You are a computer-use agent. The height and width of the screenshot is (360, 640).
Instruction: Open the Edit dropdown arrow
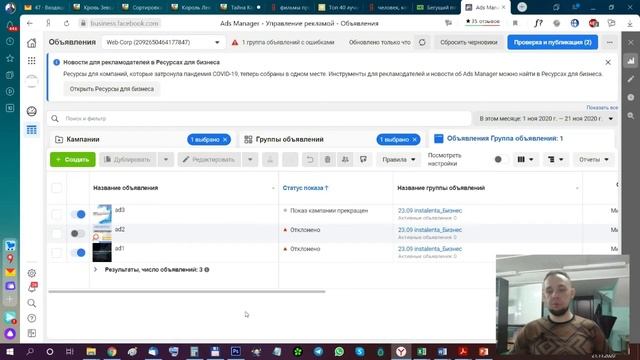coord(250,160)
